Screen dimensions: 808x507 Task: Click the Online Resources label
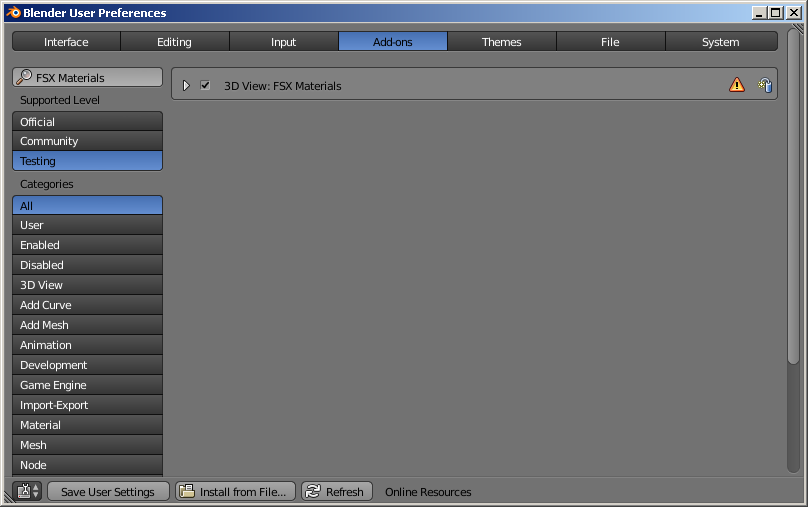(x=428, y=492)
